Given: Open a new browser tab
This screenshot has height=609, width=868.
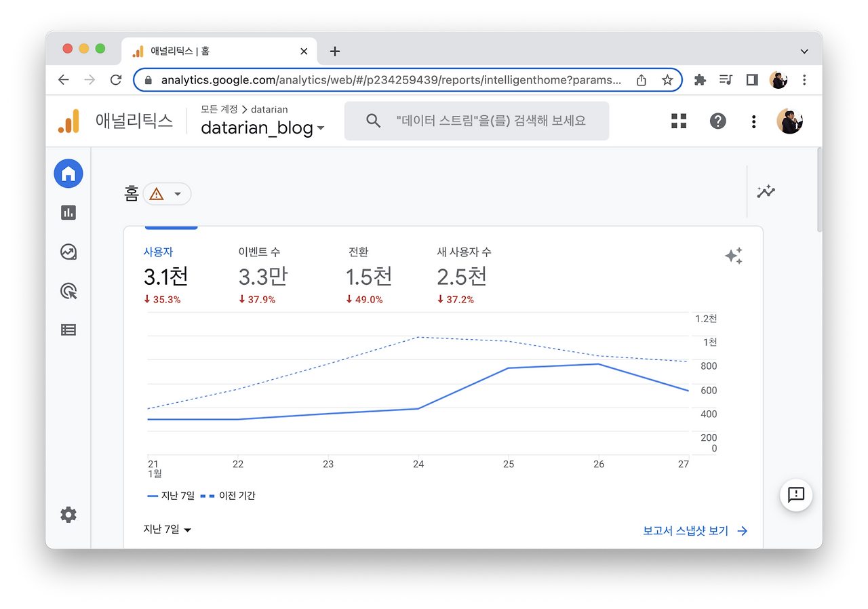Looking at the screenshot, I should coord(335,52).
